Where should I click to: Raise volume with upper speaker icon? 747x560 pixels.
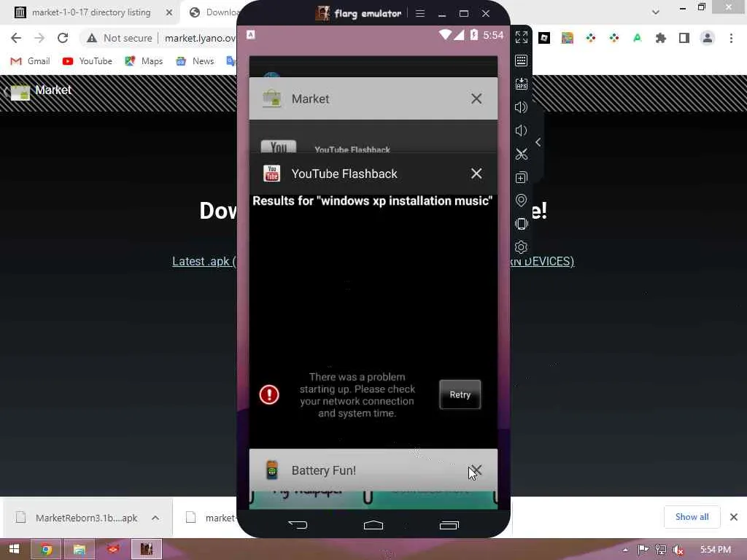[521, 107]
